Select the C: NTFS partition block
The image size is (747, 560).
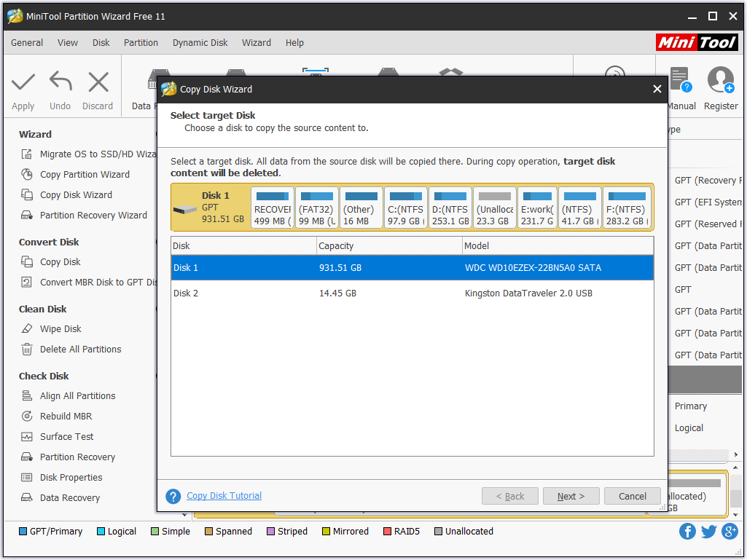[x=405, y=208]
